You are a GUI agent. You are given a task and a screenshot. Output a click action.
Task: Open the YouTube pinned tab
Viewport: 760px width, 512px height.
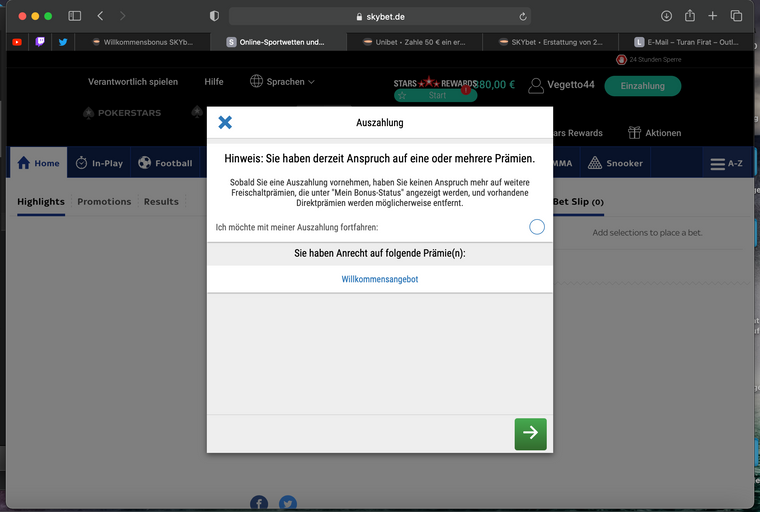pos(17,42)
